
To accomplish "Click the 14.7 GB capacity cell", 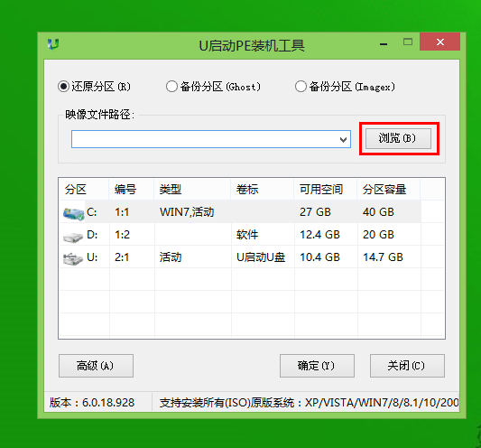I will point(383,257).
